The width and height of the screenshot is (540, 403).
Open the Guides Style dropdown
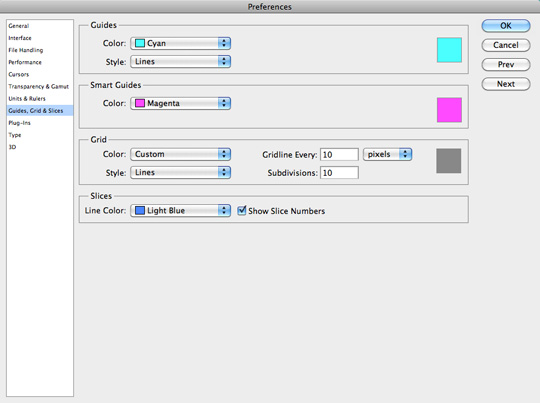(x=180, y=62)
